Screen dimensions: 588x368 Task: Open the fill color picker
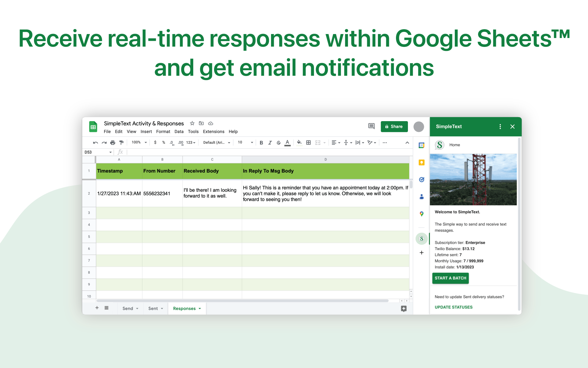[x=299, y=143]
